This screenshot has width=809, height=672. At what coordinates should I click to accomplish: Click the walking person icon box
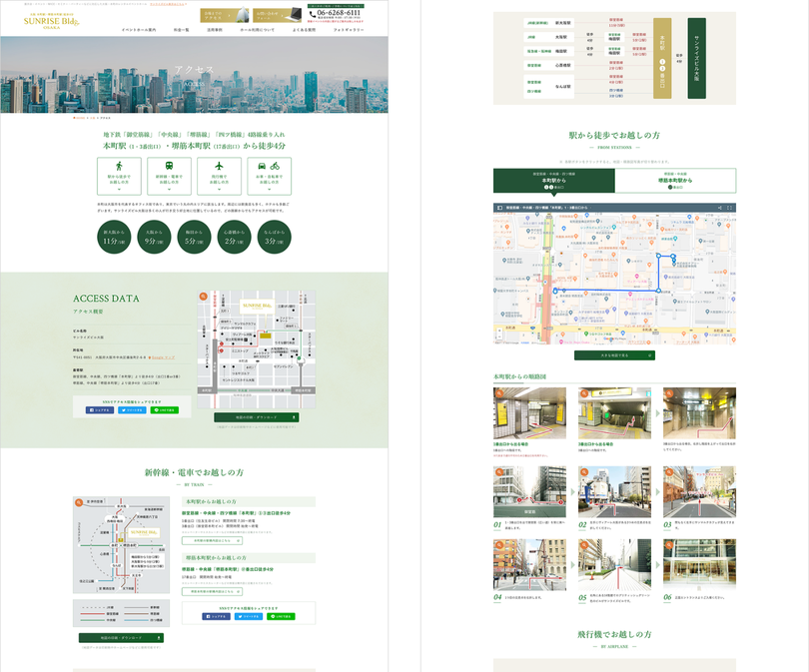(120, 172)
